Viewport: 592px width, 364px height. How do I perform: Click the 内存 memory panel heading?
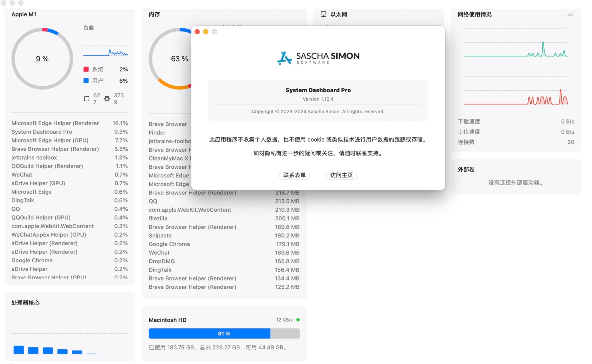[x=154, y=14]
